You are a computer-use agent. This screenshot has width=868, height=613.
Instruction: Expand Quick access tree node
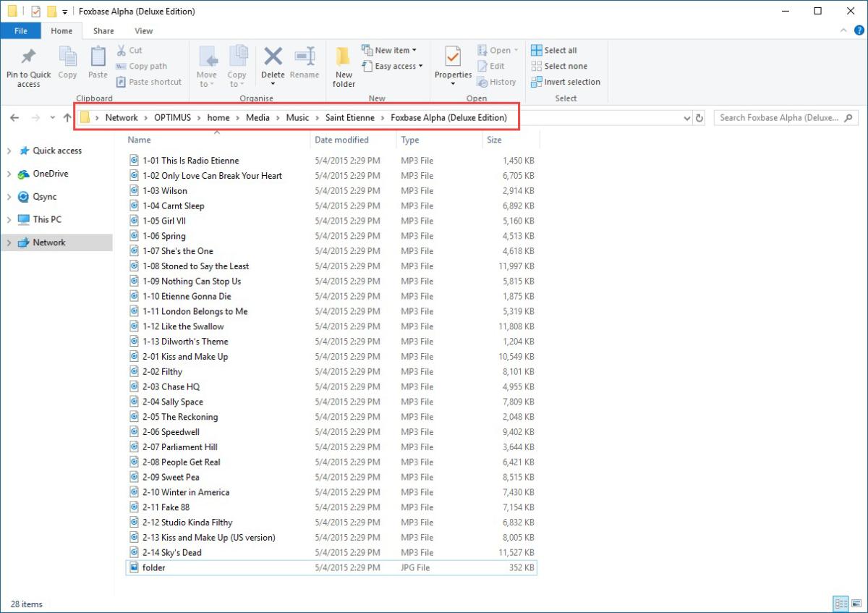pos(9,151)
